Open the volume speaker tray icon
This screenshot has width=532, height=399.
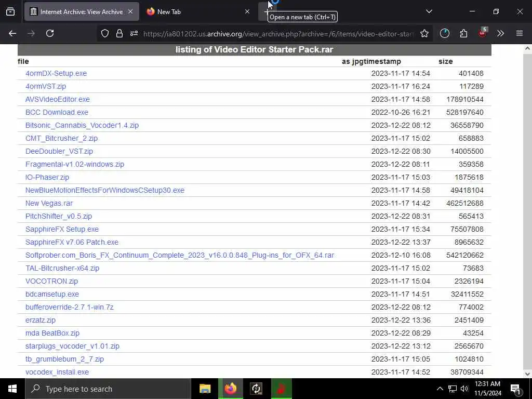(464, 389)
